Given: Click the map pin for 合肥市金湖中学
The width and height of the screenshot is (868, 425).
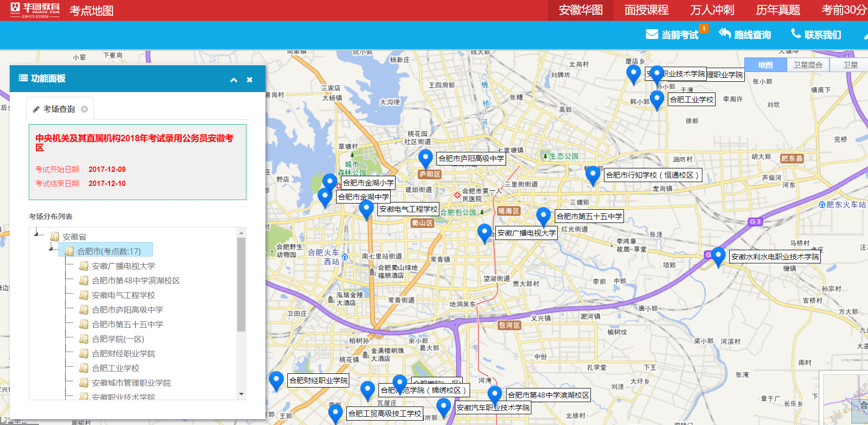Looking at the screenshot, I should (325, 198).
